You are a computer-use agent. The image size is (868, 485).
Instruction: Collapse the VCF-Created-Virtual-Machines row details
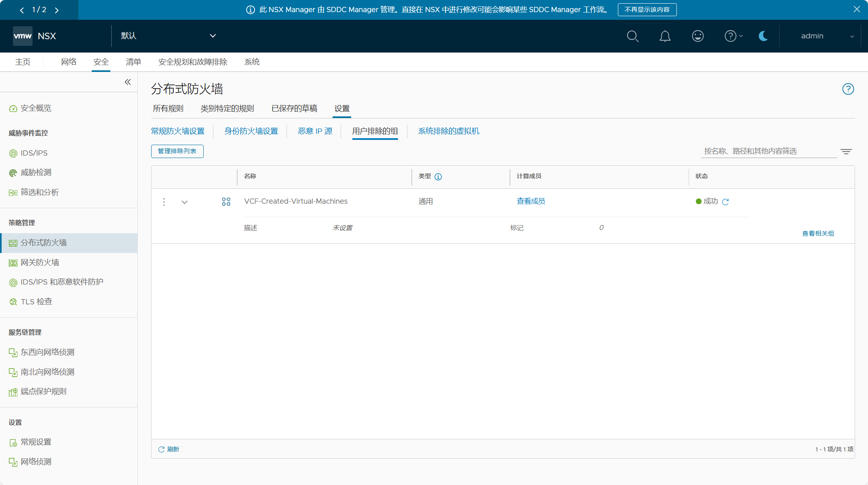184,202
